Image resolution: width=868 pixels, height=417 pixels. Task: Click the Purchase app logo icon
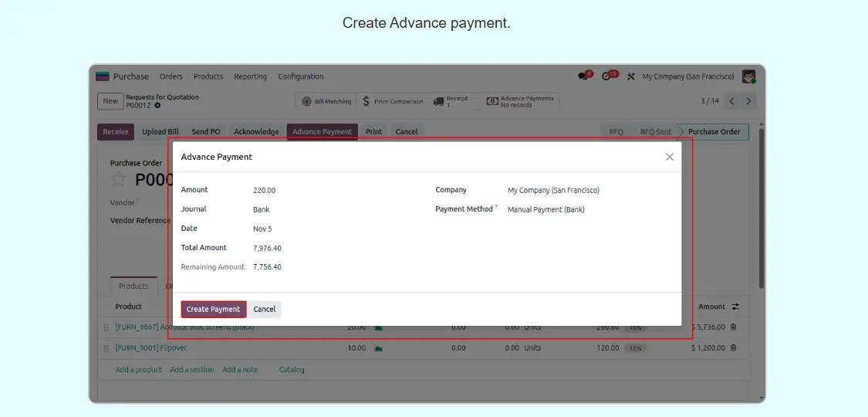coord(103,76)
